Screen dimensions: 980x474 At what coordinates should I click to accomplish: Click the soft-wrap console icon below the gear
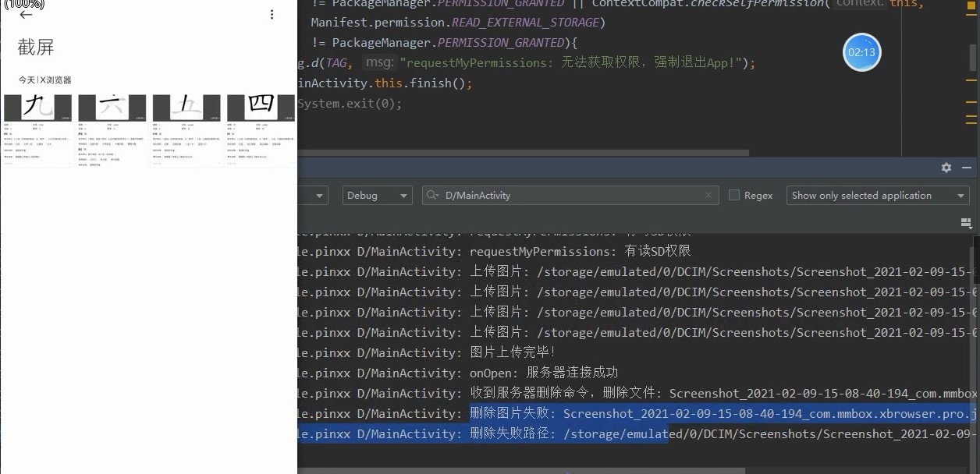tap(966, 223)
